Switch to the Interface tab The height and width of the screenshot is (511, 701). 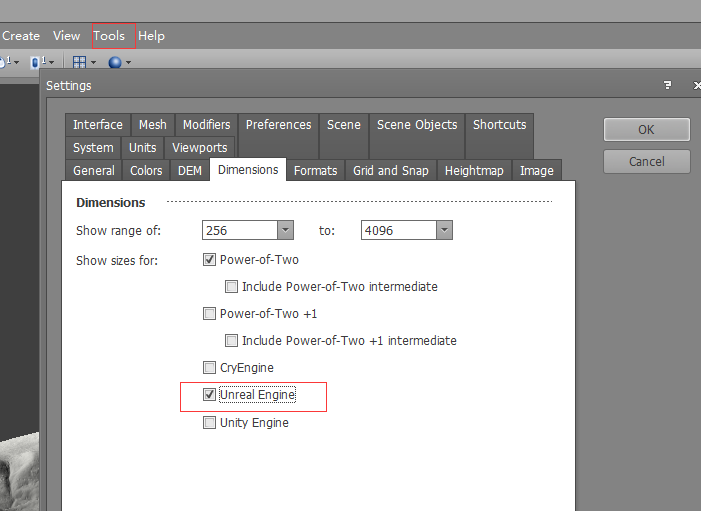tap(98, 125)
